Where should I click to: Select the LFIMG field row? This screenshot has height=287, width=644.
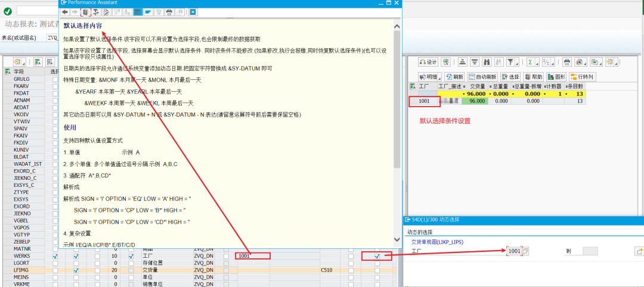coord(7,270)
